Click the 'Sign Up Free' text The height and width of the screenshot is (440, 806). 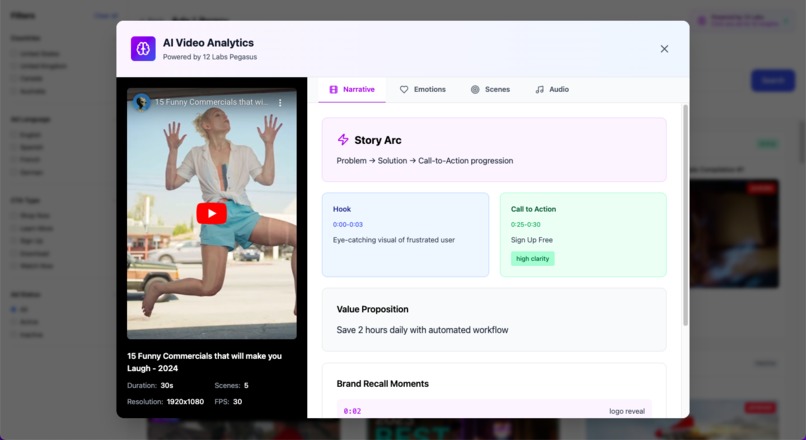[x=532, y=240]
